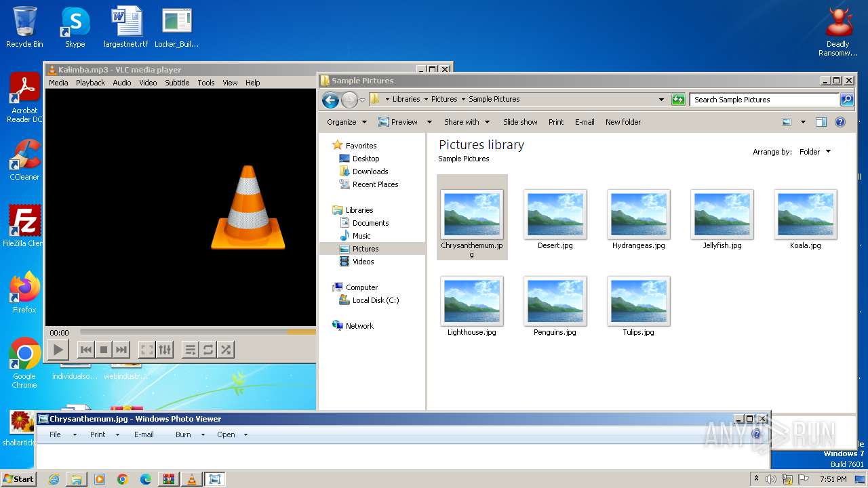
Task: Click VLC cone in taskbar
Action: [x=192, y=479]
